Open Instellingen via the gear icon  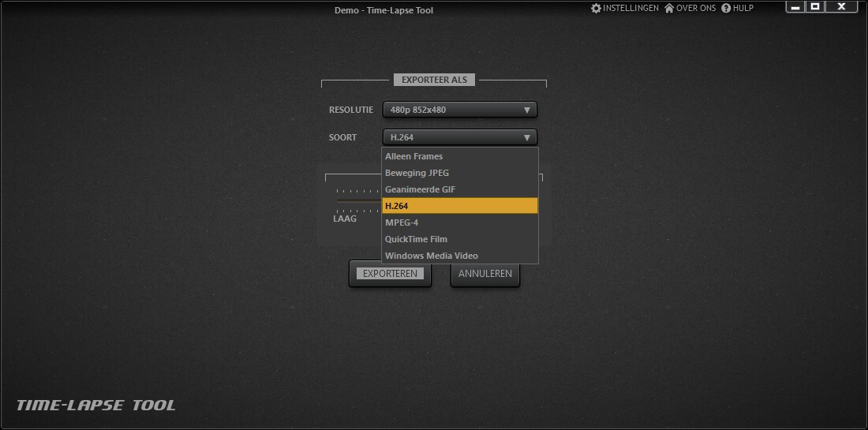click(x=597, y=9)
